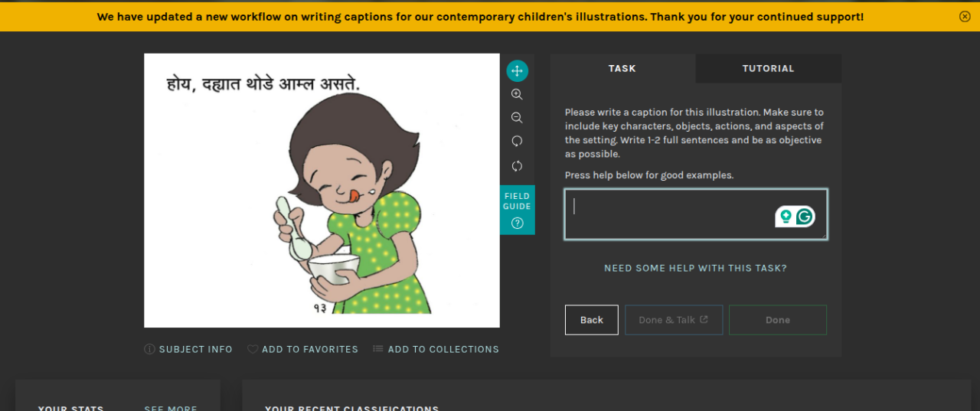
Task: Rotate the illustration with the rotate icon
Action: [x=517, y=142]
